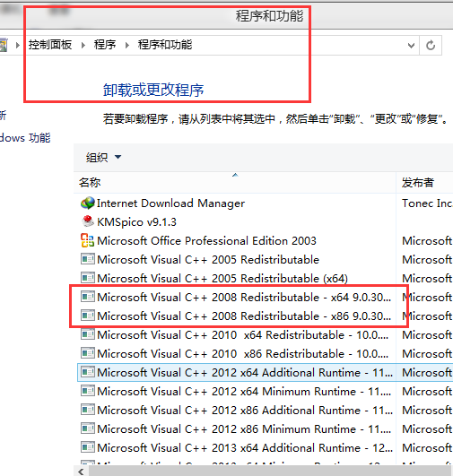
Task: Select Visual C++ 2012 x64 Additional Runtime text
Action: 245,373
